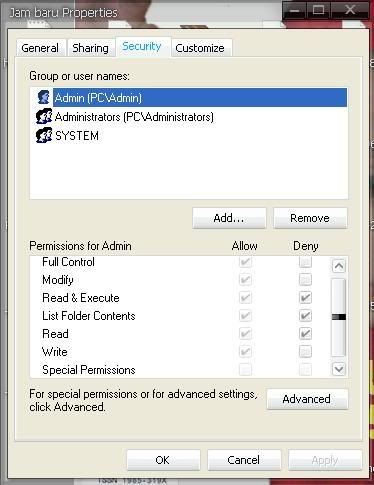This screenshot has width=374, height=485.
Task: Uncheck Deny for Read & Execute
Action: 305,298
